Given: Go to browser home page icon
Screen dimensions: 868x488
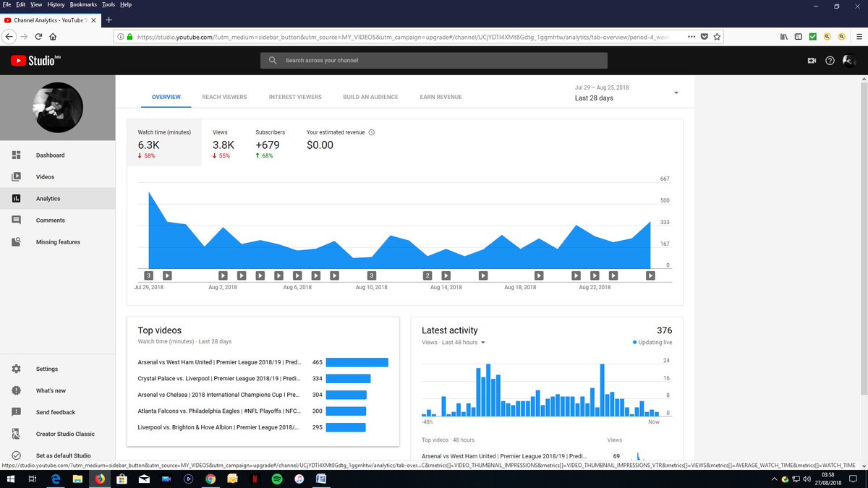Looking at the screenshot, I should [x=54, y=36].
